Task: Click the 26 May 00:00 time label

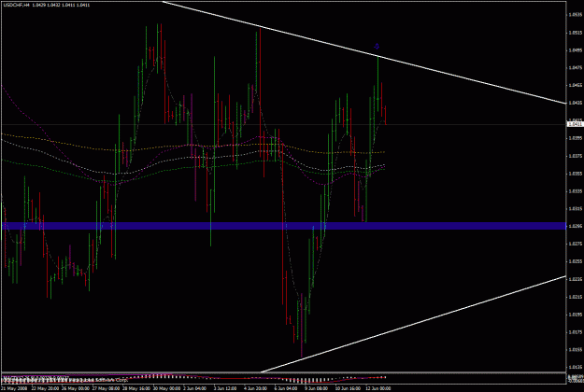Action: coord(74,388)
